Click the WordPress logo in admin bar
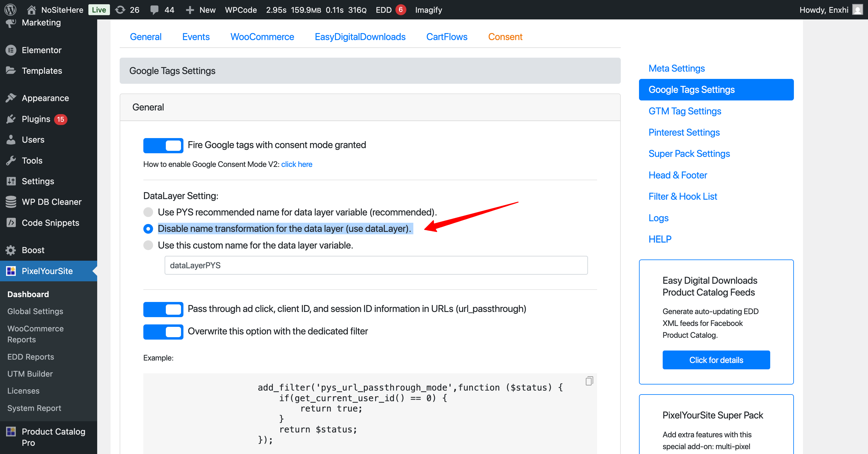This screenshot has width=868, height=454. [x=10, y=9]
